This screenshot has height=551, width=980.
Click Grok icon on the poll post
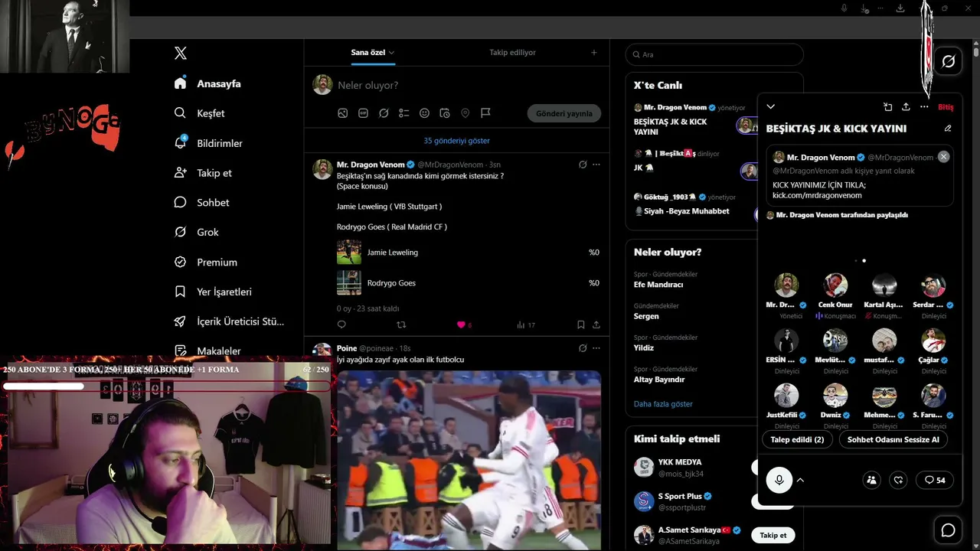coord(583,165)
